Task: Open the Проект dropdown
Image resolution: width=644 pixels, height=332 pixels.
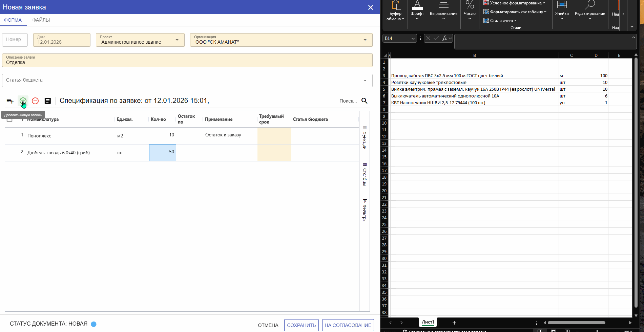Action: click(177, 40)
